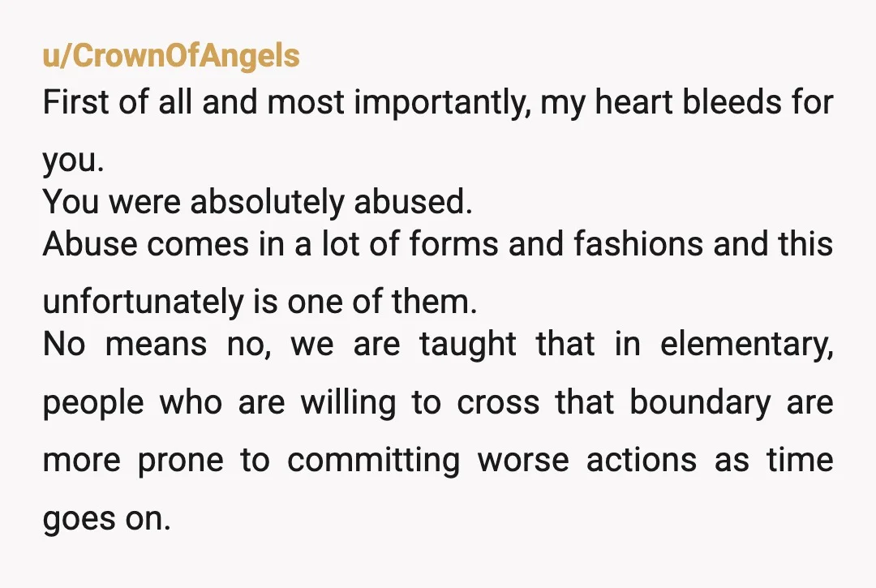Screen dimensions: 876x588
Task: Click the word "fashions" in the comment
Action: pos(638,244)
